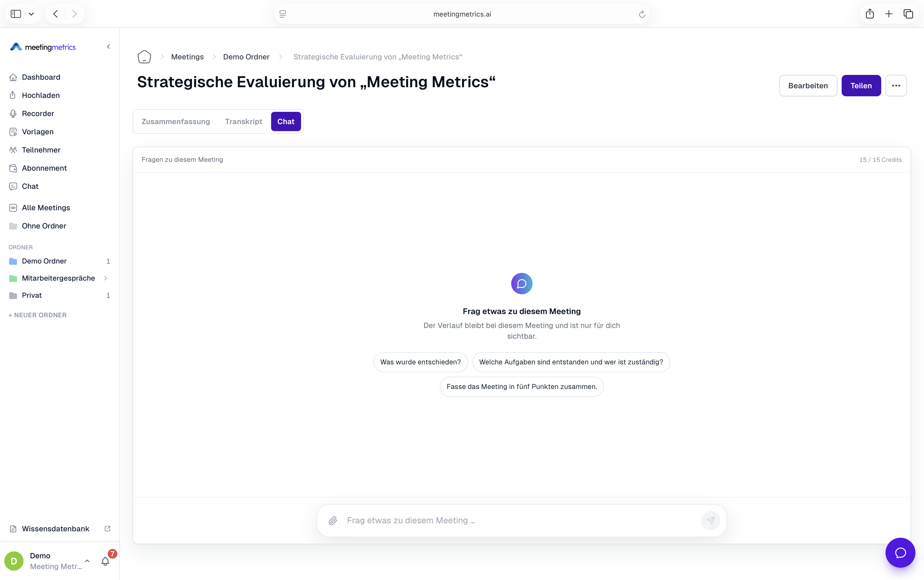Choose the 'Welche Aufgaben sind entstanden' suggestion

[571, 362]
